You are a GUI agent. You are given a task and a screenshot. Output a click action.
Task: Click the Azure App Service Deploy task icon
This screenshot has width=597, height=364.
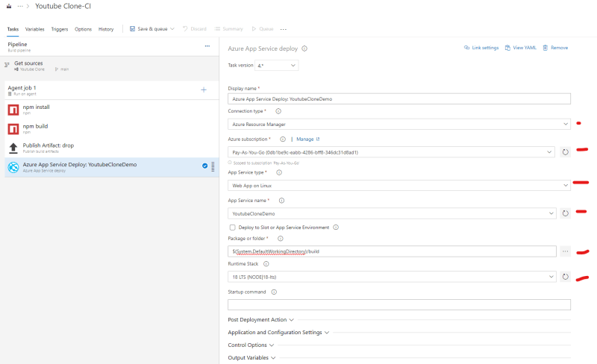pyautogui.click(x=13, y=167)
